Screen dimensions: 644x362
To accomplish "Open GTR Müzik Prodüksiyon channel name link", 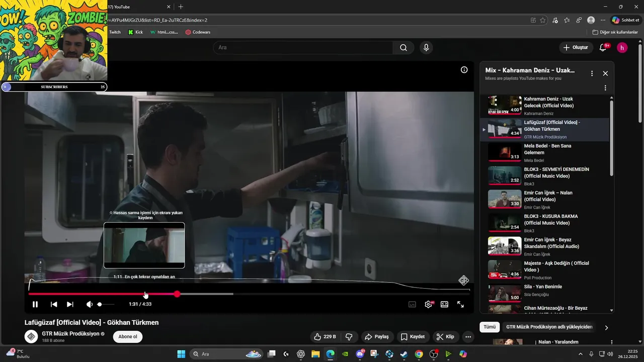I will coord(70,333).
